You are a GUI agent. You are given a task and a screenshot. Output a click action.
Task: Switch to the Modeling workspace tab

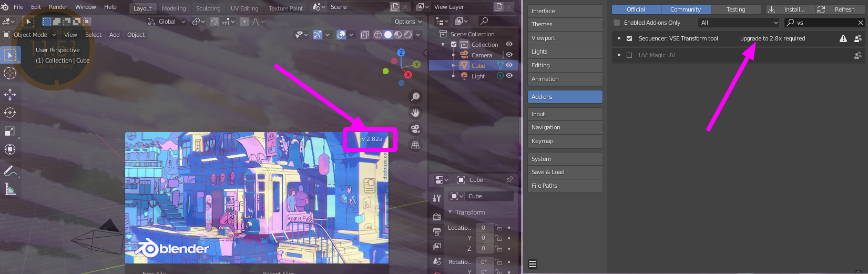tap(174, 8)
